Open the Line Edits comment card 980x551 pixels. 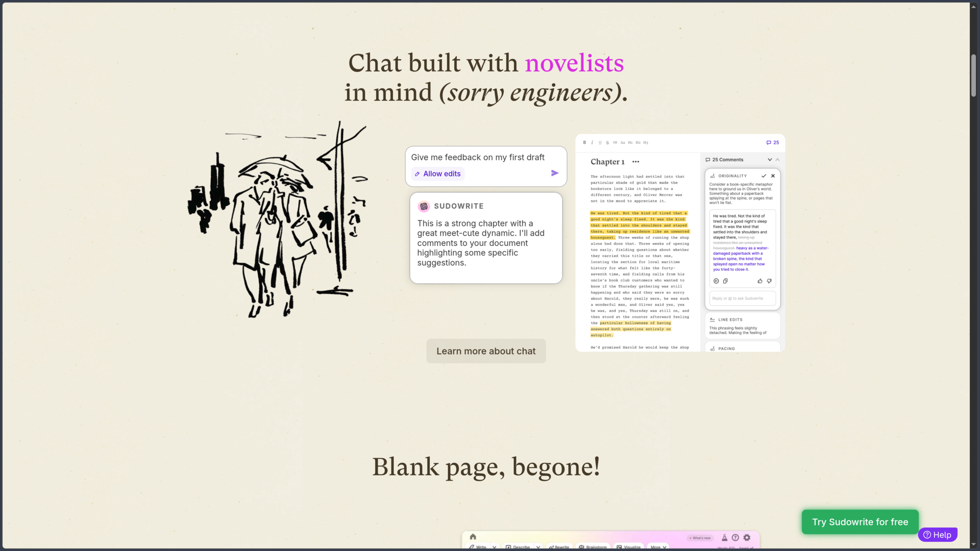pyautogui.click(x=743, y=325)
